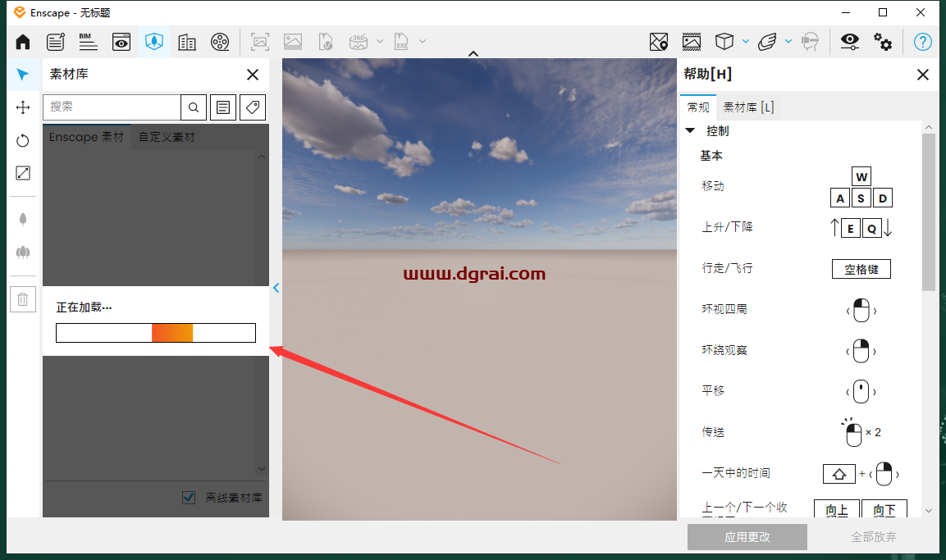The image size is (946, 560).
Task: Open the video editor film reel icon
Action: (x=220, y=42)
